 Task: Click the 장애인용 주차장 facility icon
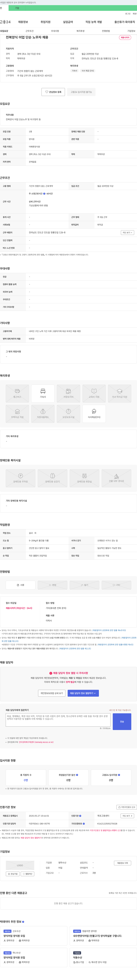pos(21,478)
